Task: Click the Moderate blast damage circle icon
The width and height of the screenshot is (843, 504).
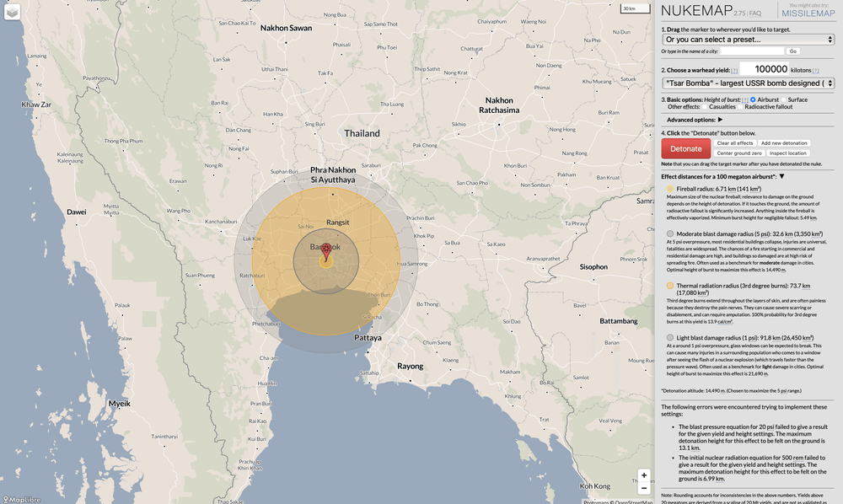Action: pos(670,234)
